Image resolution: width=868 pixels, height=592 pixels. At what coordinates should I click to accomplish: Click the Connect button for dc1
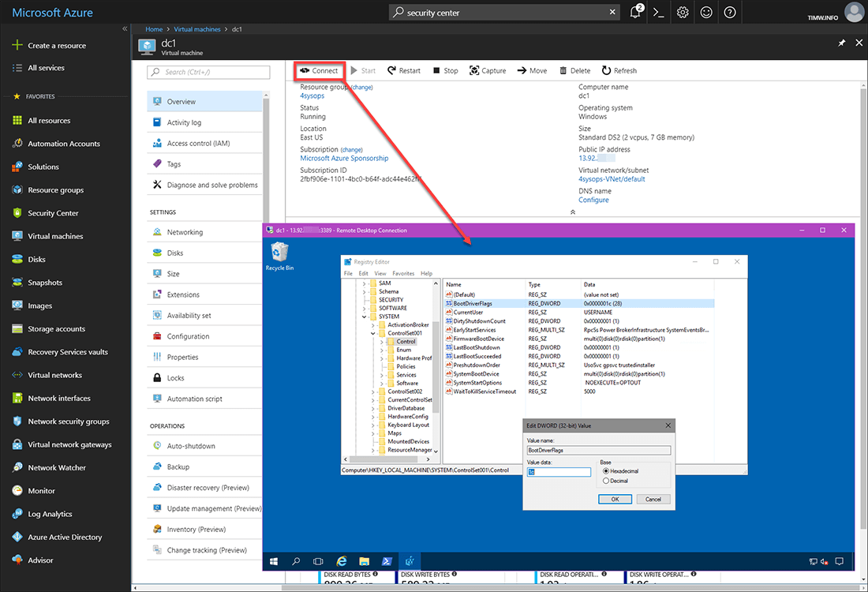[319, 70]
